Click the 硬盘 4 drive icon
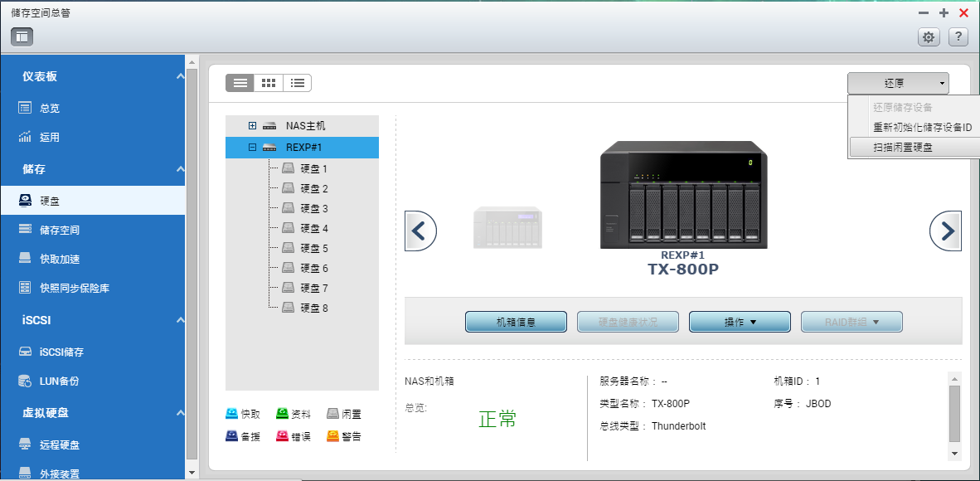The image size is (980, 481). [x=288, y=228]
